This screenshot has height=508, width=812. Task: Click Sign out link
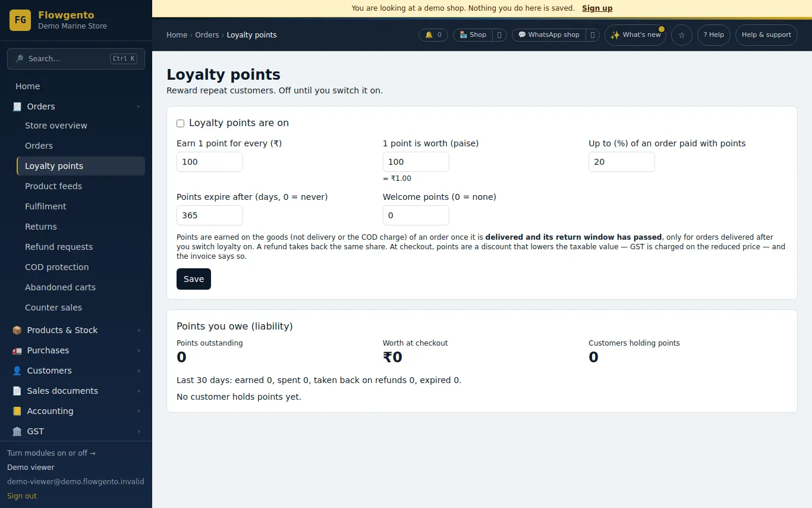[22, 496]
